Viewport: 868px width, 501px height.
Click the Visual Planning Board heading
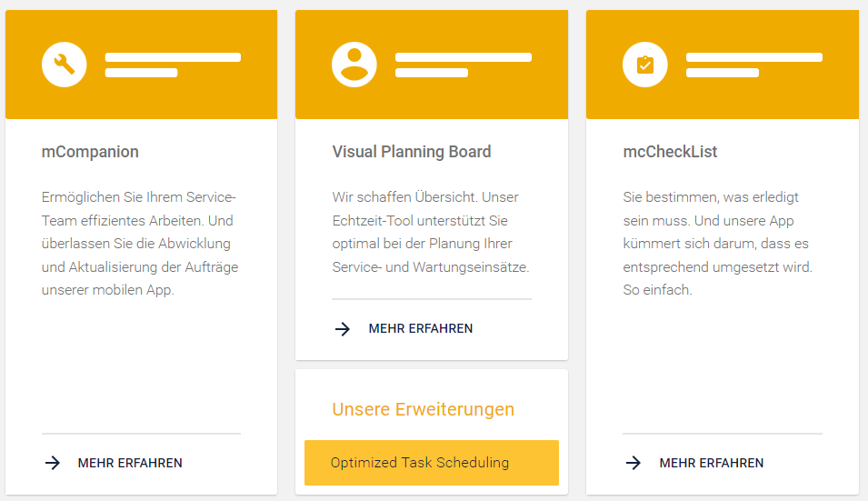tap(412, 152)
